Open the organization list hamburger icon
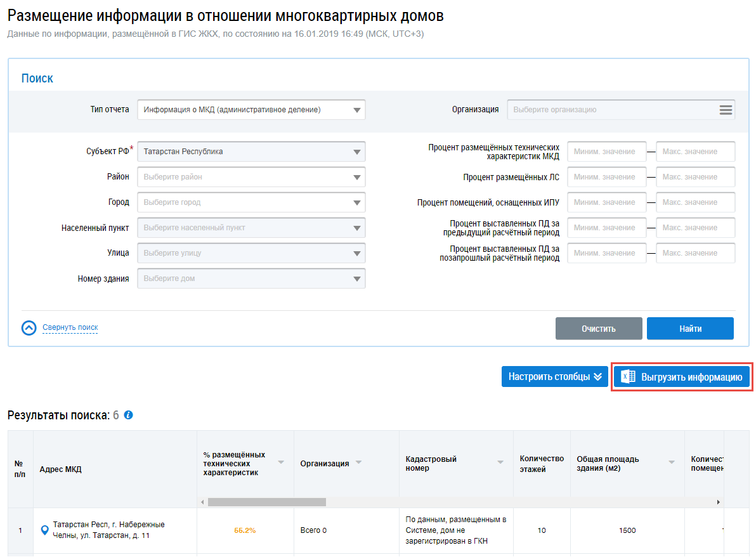Screen dimensions: 756x557 coord(726,110)
